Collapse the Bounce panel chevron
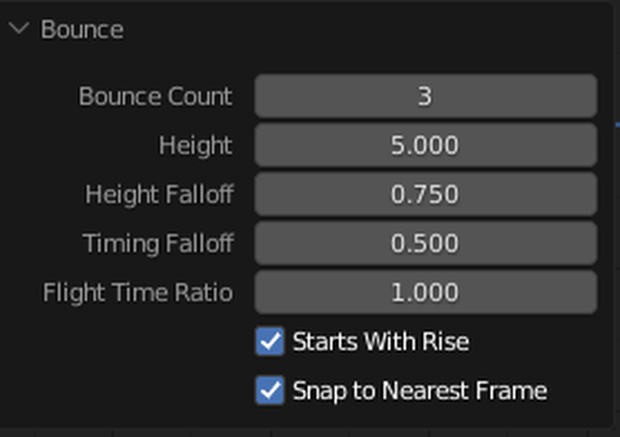Image resolution: width=620 pixels, height=437 pixels. click(x=19, y=29)
